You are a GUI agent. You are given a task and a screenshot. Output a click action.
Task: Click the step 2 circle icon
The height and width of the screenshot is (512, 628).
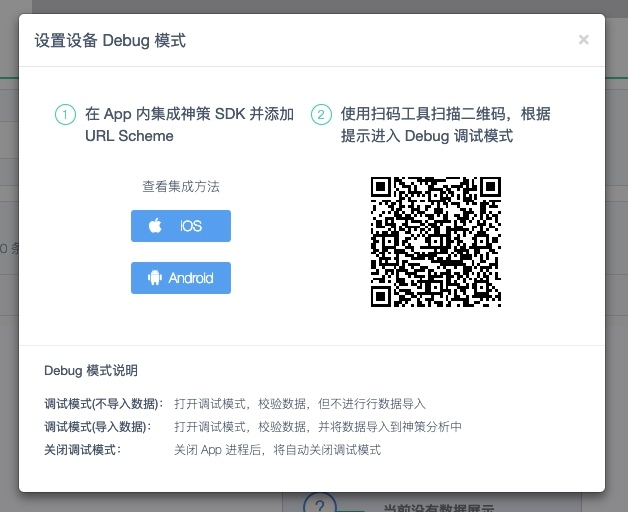click(321, 115)
